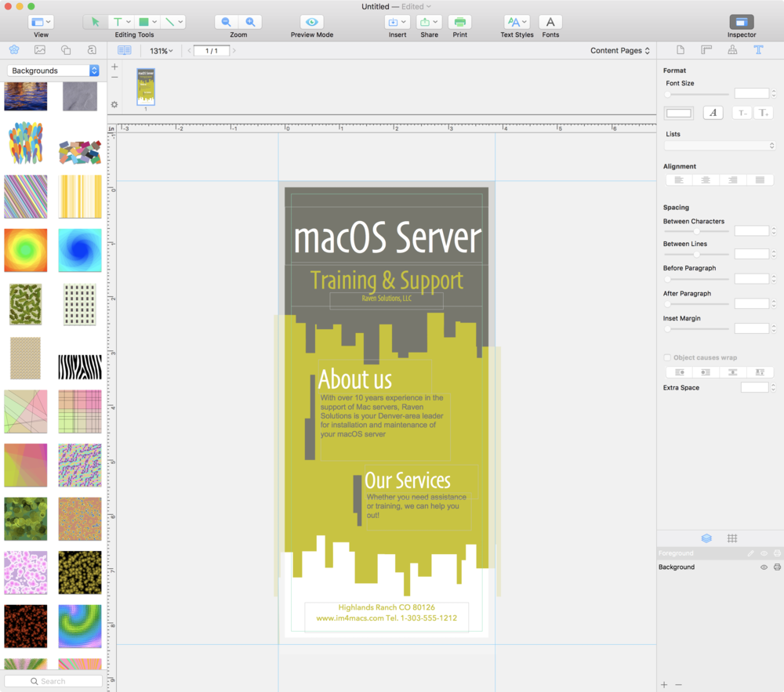Click the page number field 1 / 1

[212, 50]
